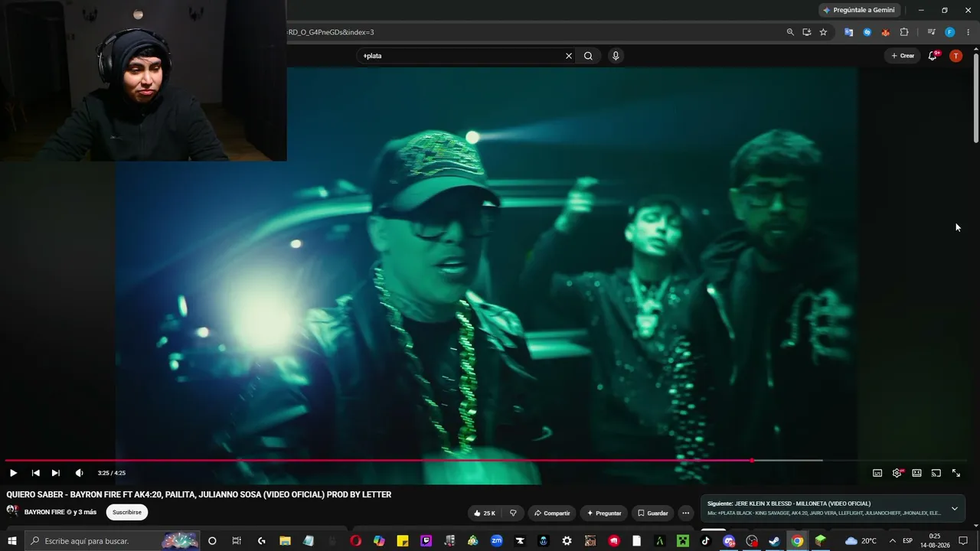Open Windows Task View
Image resolution: width=980 pixels, height=551 pixels.
237,541
